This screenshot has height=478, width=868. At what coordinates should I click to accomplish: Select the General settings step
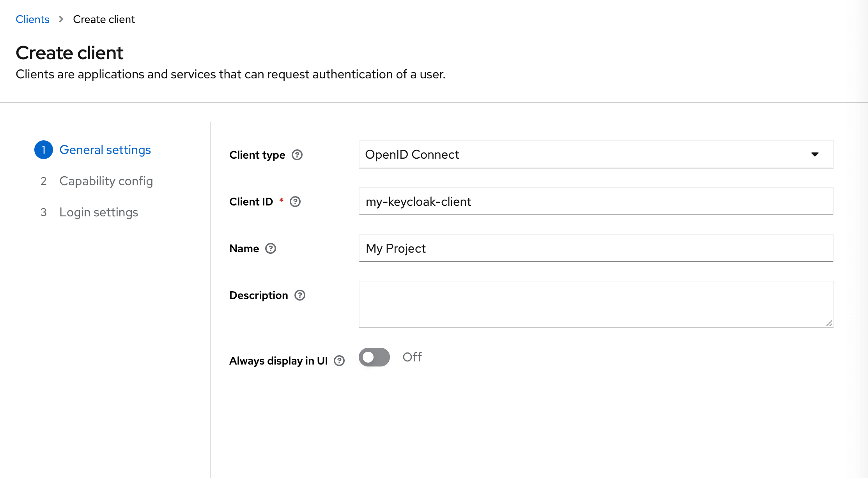[105, 150]
